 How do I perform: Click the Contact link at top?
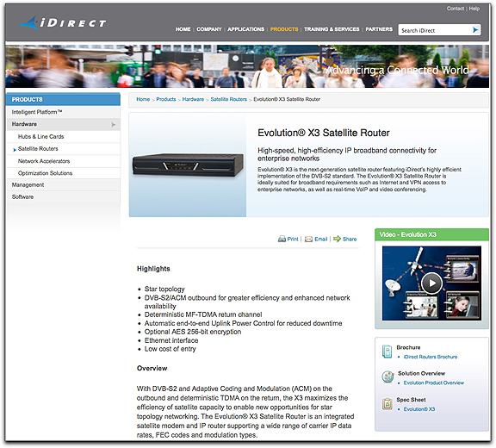pyautogui.click(x=456, y=9)
